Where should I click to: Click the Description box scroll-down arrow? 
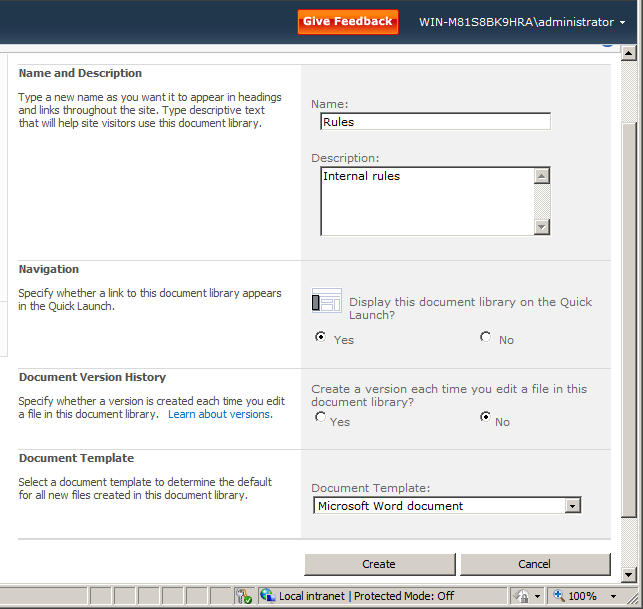click(542, 226)
